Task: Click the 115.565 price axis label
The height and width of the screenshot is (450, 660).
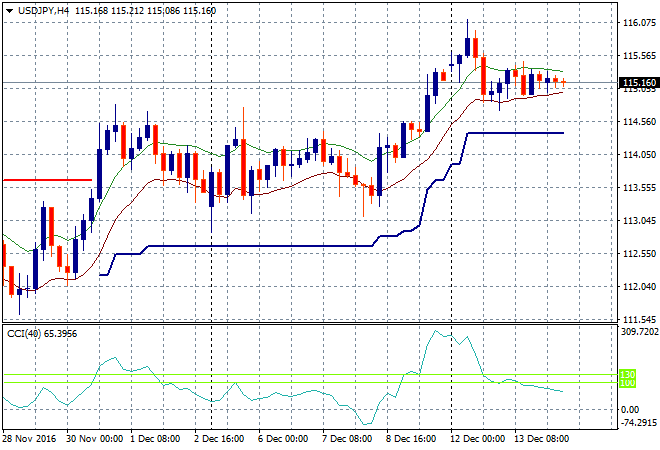Action: point(639,56)
